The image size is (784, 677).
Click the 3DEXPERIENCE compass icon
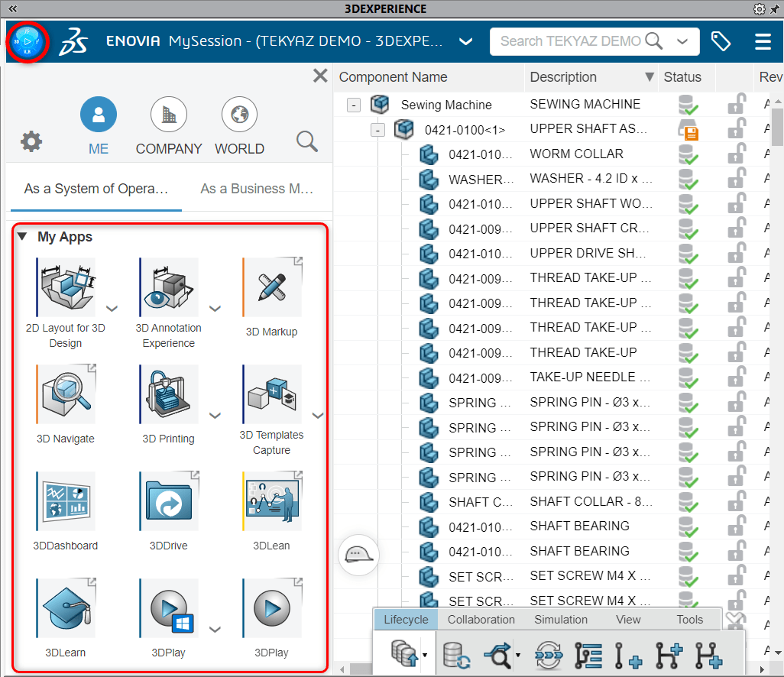click(x=28, y=42)
